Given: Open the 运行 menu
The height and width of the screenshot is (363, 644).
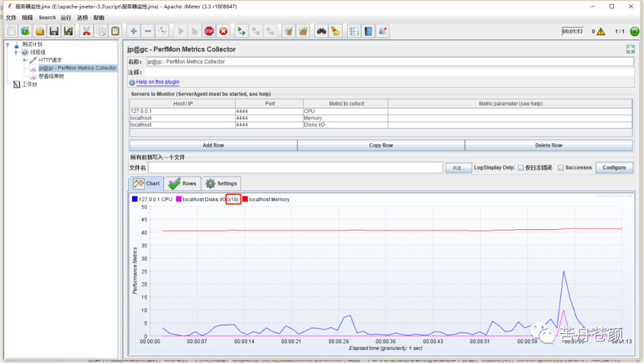Looking at the screenshot, I should 66,18.
